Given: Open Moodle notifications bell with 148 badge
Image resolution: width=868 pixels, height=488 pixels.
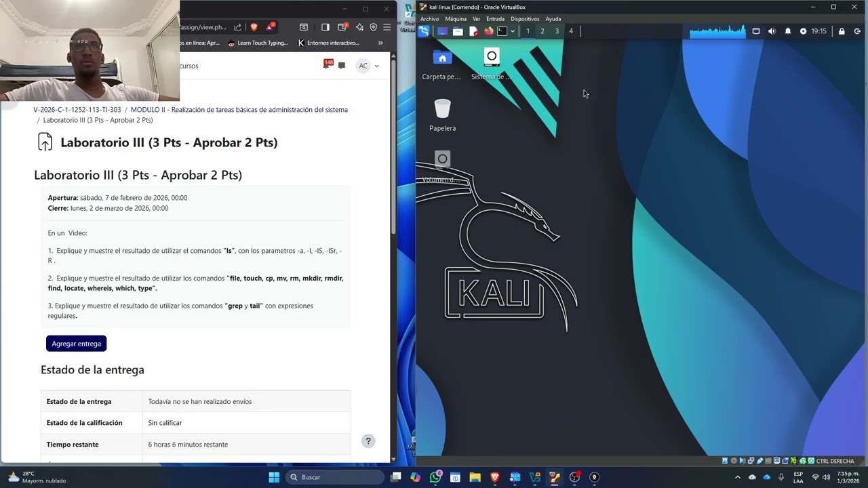Looking at the screenshot, I should coord(327,65).
